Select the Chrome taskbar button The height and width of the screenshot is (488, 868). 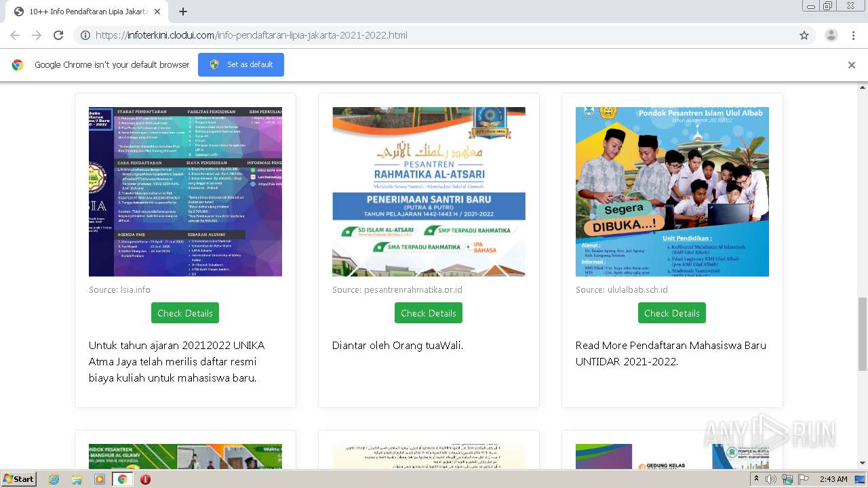click(x=123, y=479)
